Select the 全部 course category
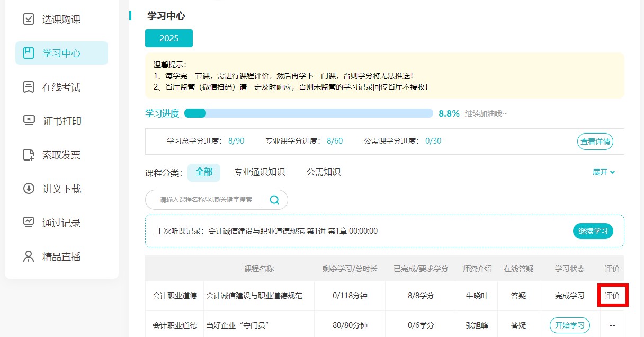The width and height of the screenshot is (644, 337). [204, 172]
